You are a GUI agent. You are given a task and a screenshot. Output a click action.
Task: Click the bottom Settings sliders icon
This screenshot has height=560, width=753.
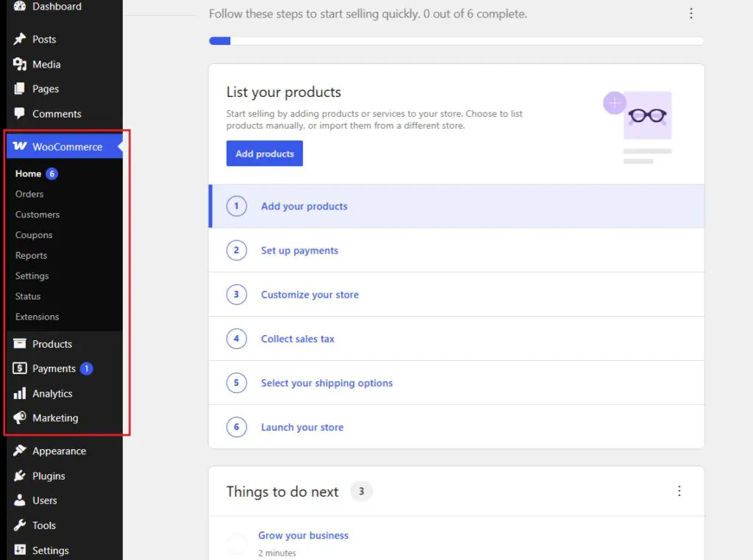20,550
